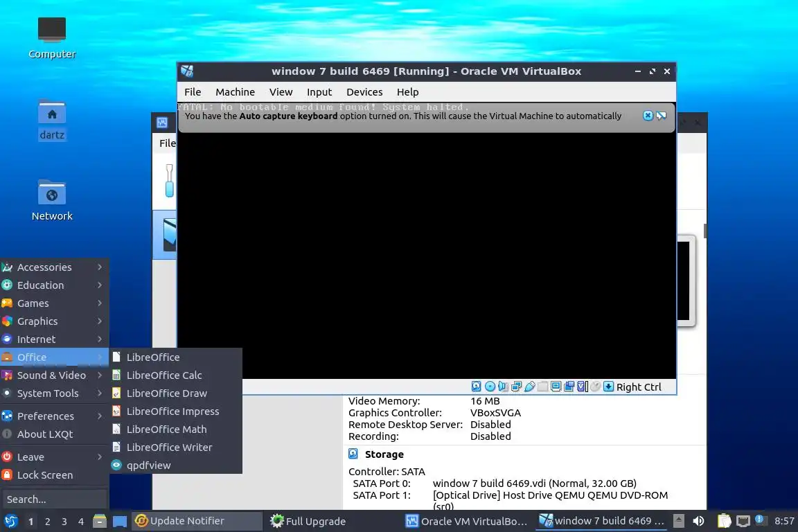Switch to Oracle VM VirtualBox Manager taskbar entry

click(x=467, y=522)
